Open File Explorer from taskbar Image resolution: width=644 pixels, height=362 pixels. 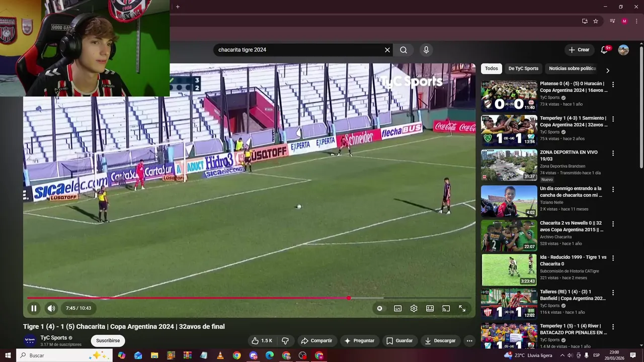pyautogui.click(x=154, y=355)
